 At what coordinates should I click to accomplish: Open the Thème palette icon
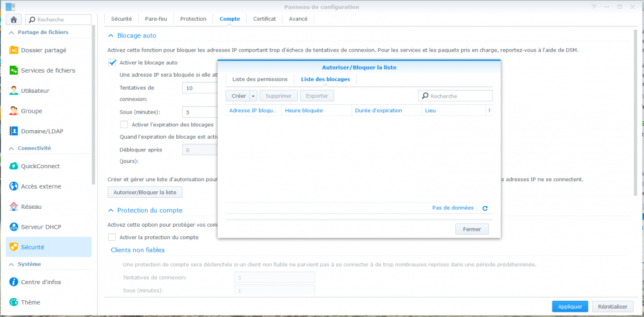tap(14, 302)
